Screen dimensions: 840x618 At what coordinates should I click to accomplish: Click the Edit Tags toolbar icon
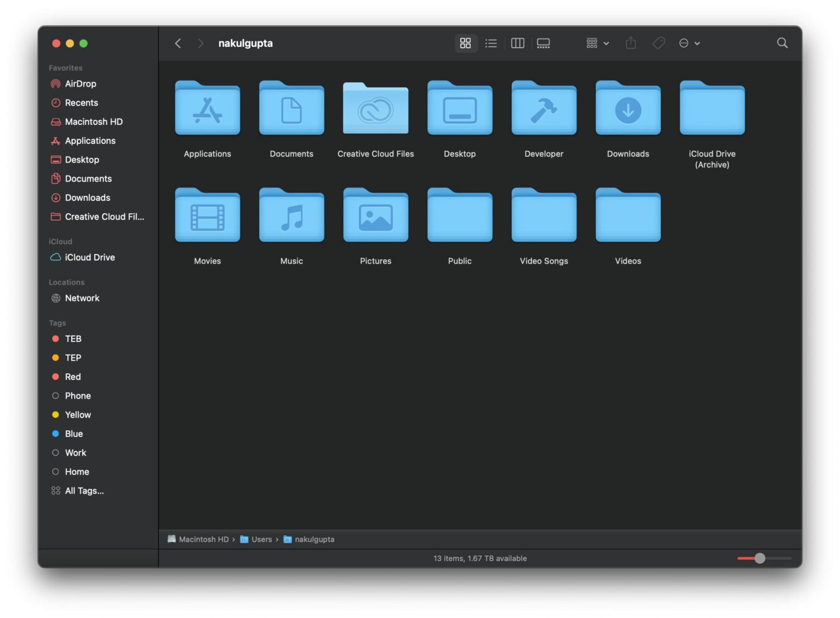tap(659, 43)
